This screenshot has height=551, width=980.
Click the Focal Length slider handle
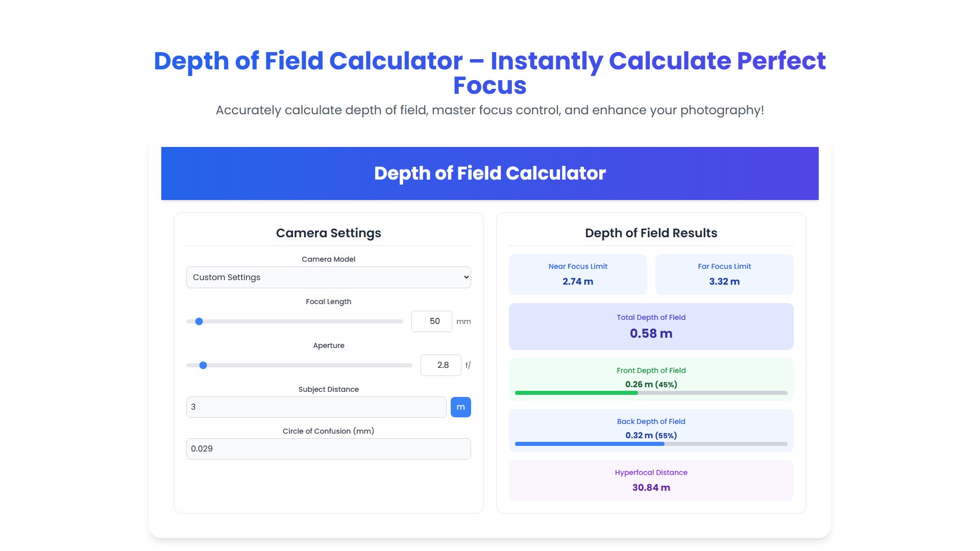click(199, 321)
